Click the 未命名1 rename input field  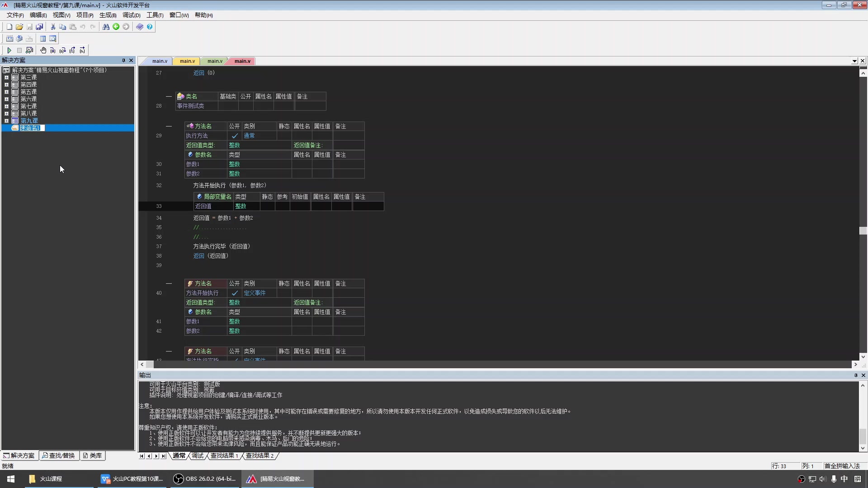click(x=32, y=128)
